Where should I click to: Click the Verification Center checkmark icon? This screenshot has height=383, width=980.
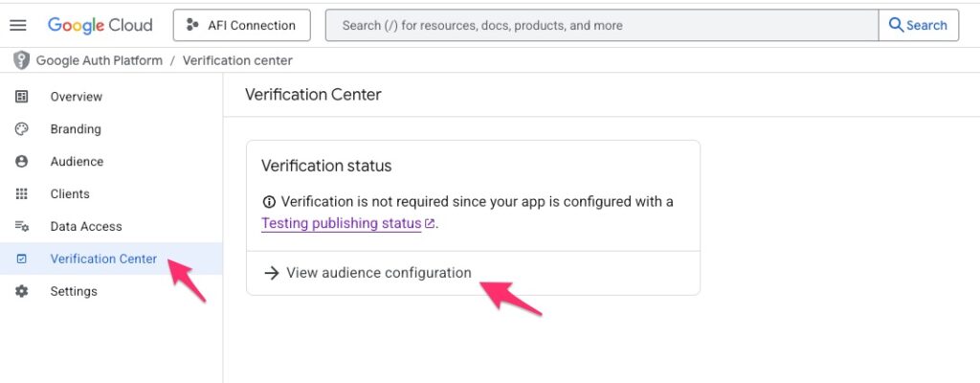tap(22, 259)
